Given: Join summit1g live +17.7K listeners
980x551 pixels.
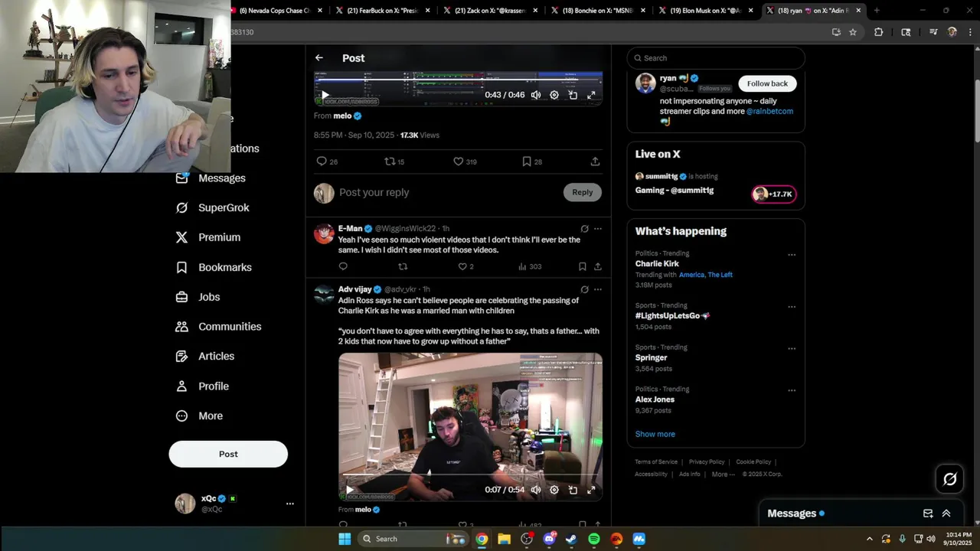Looking at the screenshot, I should (x=774, y=194).
